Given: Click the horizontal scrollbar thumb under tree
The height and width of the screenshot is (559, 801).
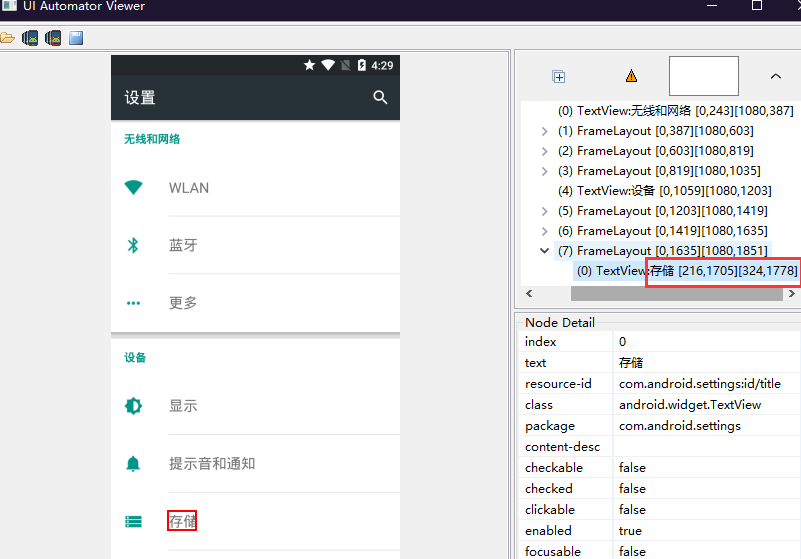Looking at the screenshot, I should point(676,294).
